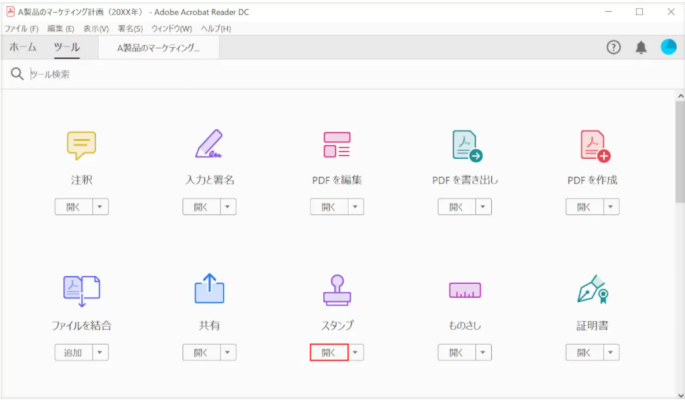
Task: Open the スタンプ tool with 開く button
Action: (329, 353)
